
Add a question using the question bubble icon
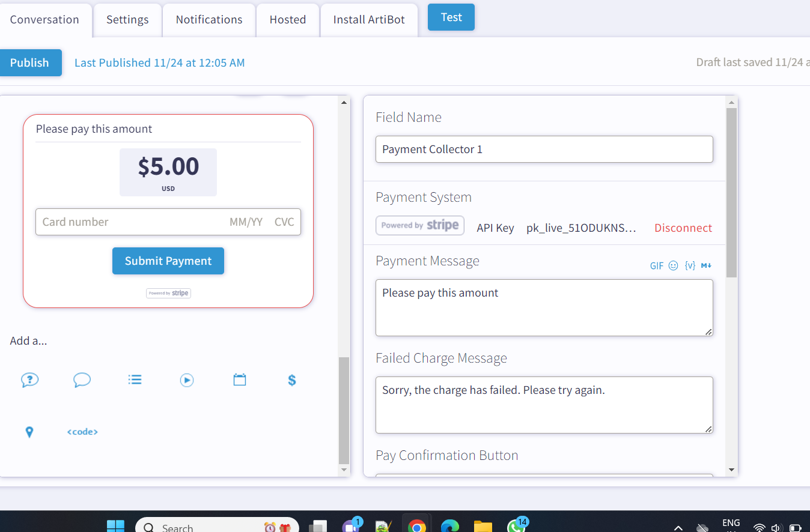(x=29, y=379)
